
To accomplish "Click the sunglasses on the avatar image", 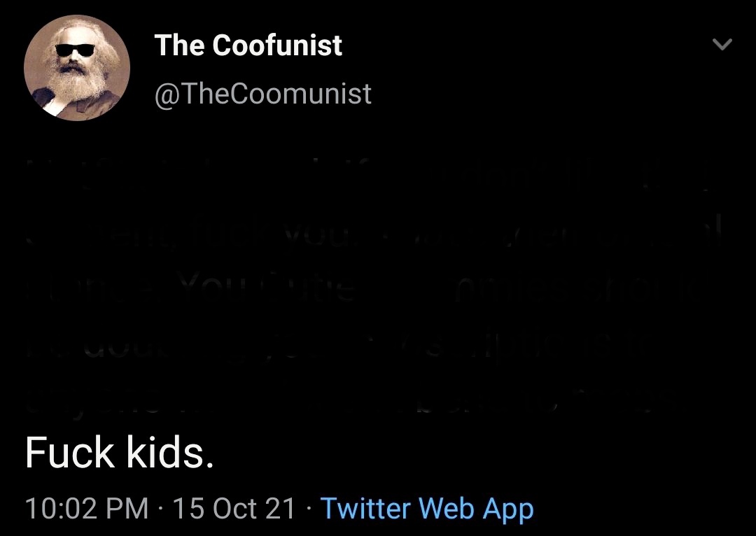I will [x=74, y=50].
